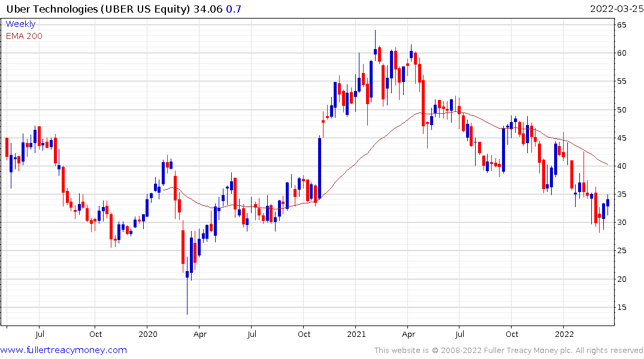Click the 55 price axis label
This screenshot has height=359, width=644.
(621, 81)
